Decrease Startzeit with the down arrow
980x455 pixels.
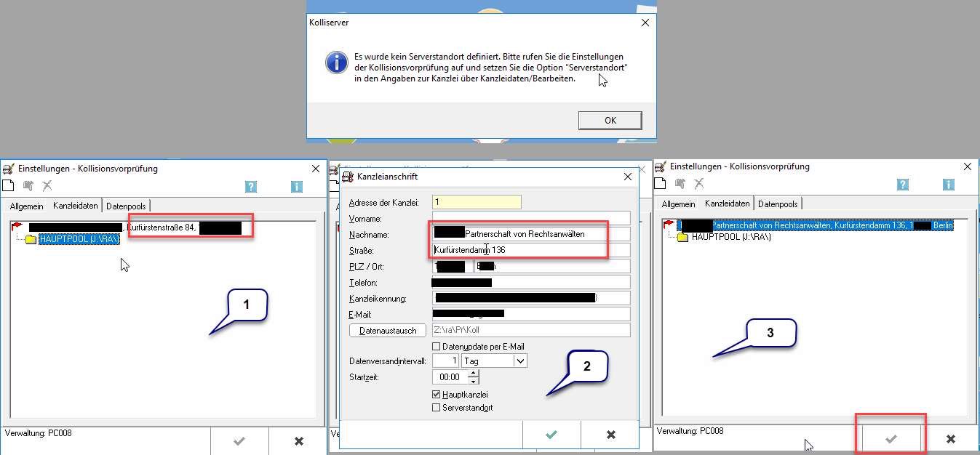point(474,381)
